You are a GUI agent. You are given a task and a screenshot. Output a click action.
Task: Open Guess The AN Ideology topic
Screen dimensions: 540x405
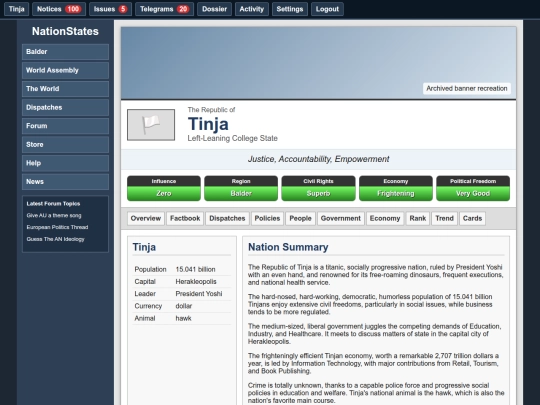(x=55, y=239)
